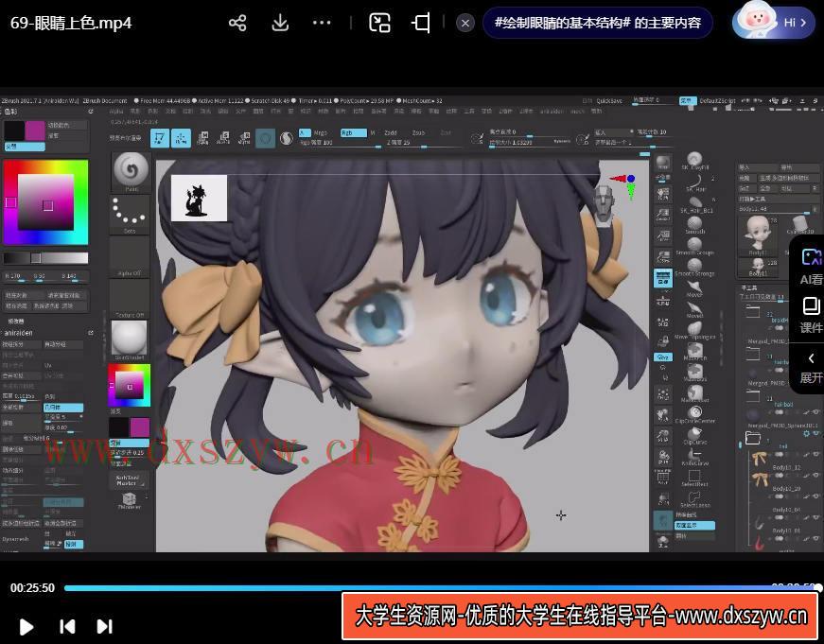Play the video
Image resolution: width=824 pixels, height=644 pixels.
coord(26,627)
